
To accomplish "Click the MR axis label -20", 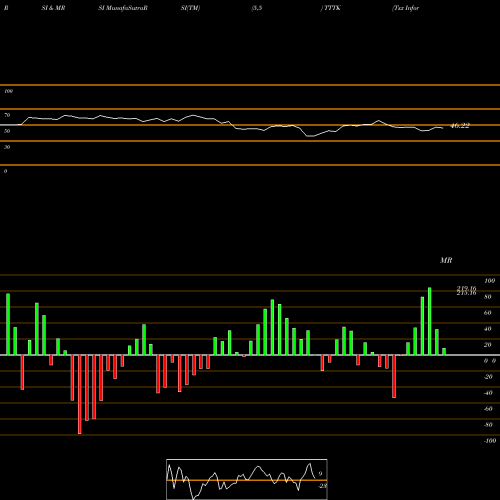I will 488,377.
